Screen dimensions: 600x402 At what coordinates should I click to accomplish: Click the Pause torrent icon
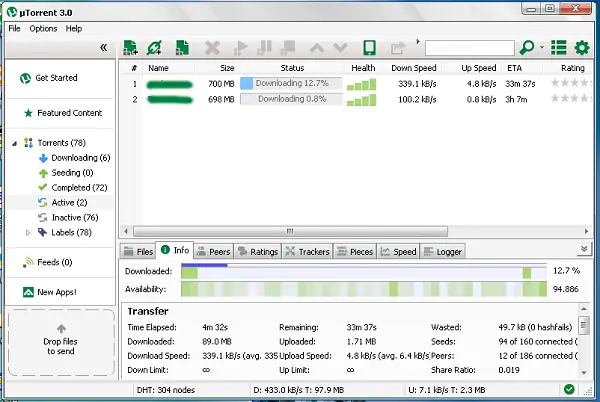tap(264, 48)
